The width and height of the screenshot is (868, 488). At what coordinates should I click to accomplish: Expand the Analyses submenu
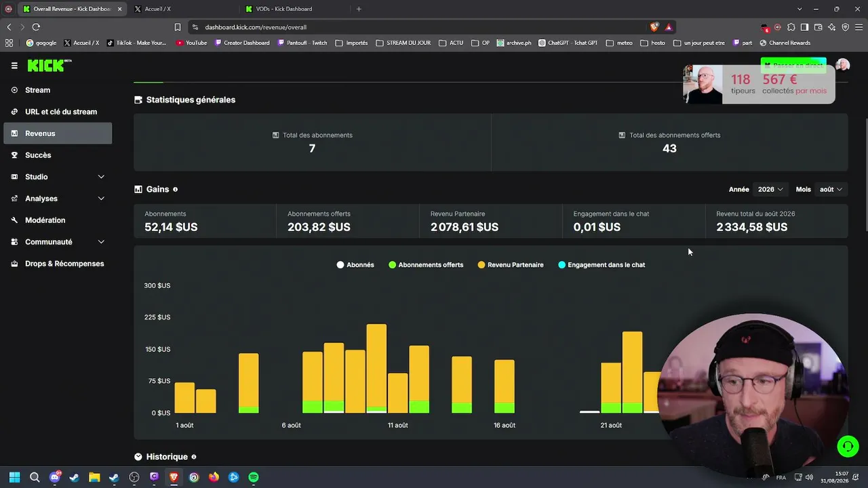tap(58, 199)
